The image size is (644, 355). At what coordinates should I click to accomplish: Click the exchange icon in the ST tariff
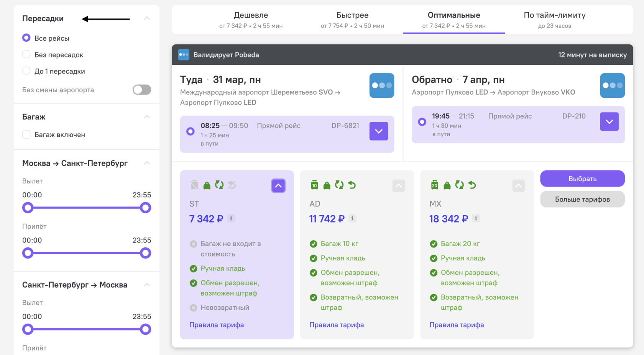pyautogui.click(x=219, y=185)
